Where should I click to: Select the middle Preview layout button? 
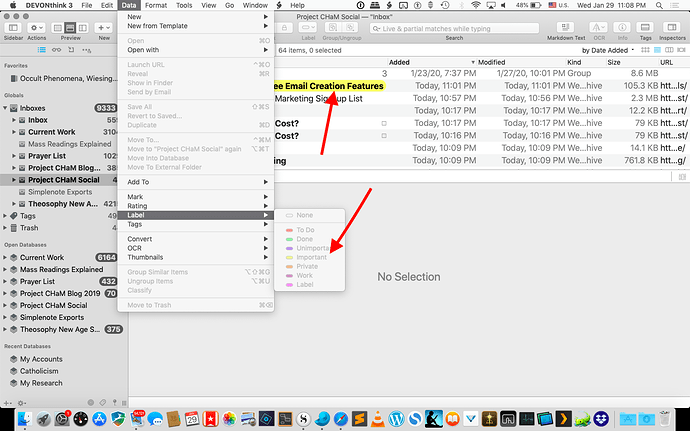70,27
